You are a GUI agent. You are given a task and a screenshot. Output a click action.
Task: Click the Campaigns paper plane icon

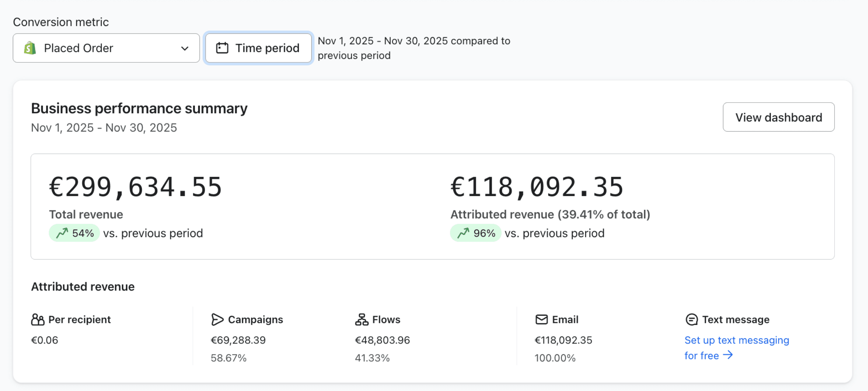217,319
